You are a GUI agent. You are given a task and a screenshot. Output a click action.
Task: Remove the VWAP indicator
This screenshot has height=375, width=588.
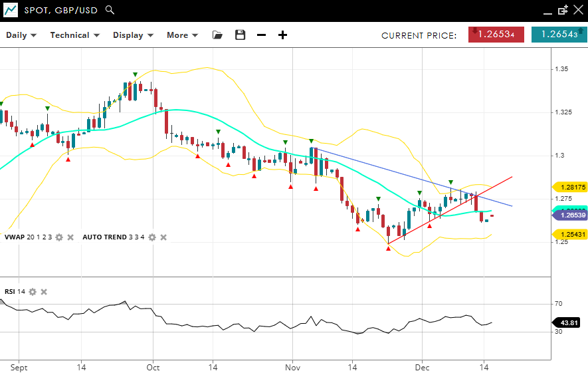click(70, 237)
